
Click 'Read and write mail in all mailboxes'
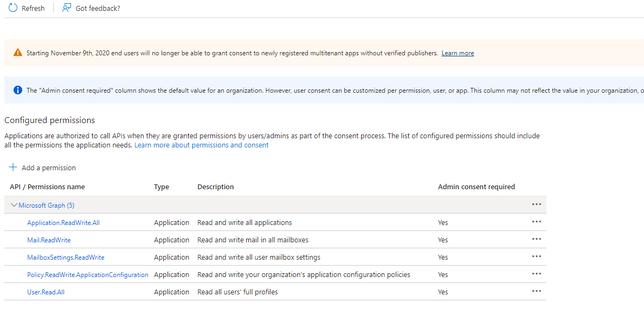253,240
